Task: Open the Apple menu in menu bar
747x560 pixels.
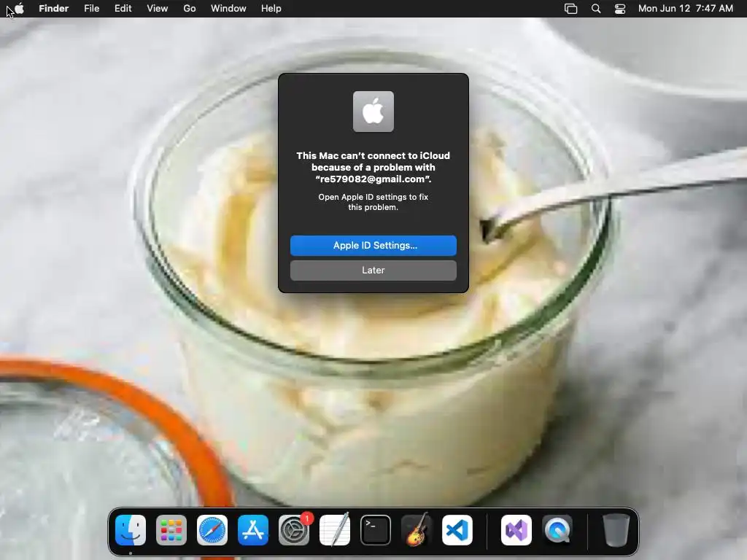Action: (19, 9)
